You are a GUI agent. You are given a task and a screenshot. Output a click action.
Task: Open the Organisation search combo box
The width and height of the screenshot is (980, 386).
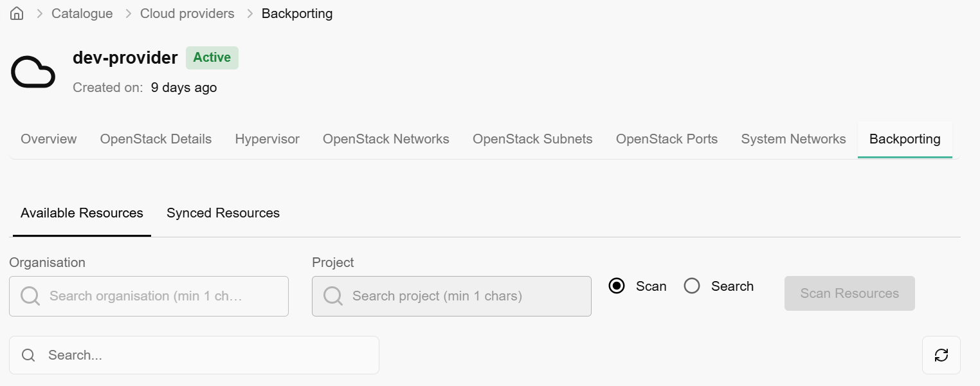pyautogui.click(x=154, y=296)
